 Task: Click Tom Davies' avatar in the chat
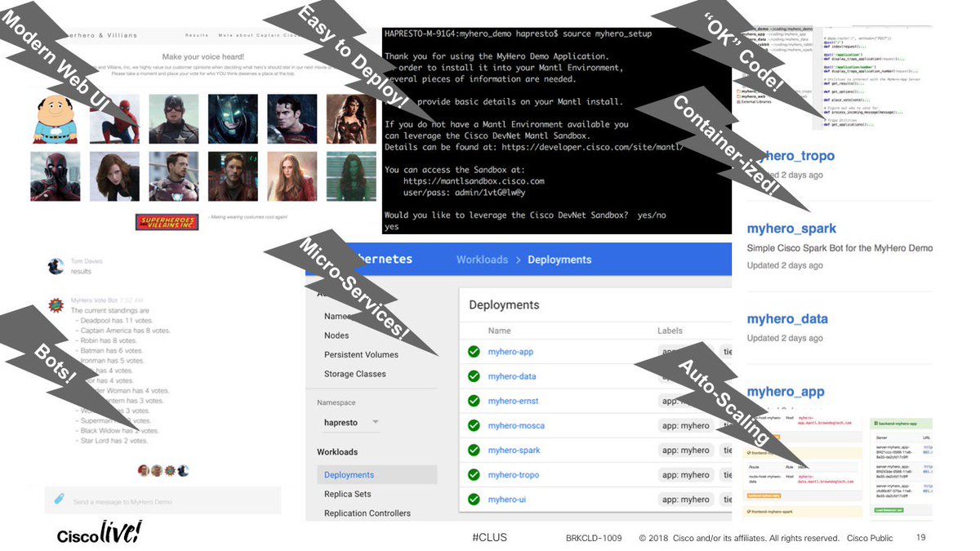coord(56,266)
